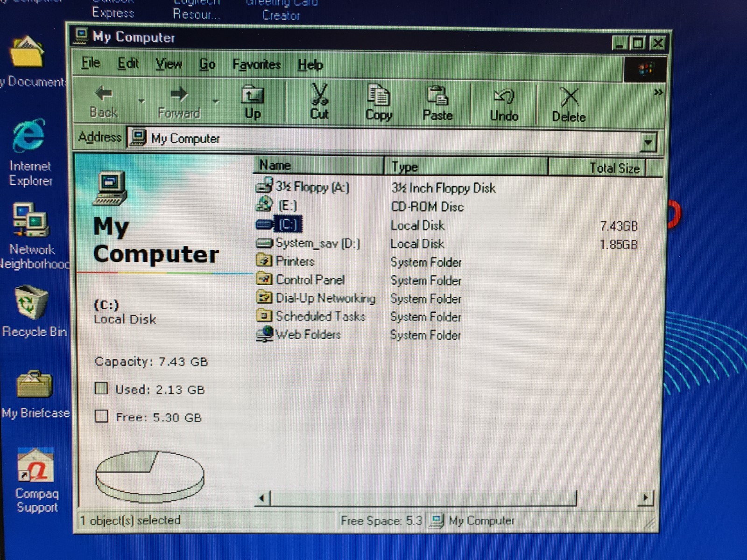Click the horizontal scrollbar thumb

tap(423, 498)
